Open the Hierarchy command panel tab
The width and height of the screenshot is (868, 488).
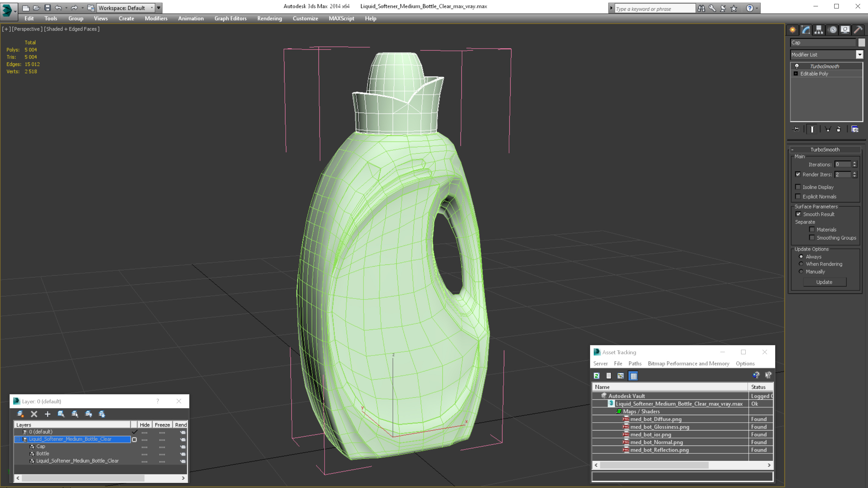pyautogui.click(x=819, y=30)
